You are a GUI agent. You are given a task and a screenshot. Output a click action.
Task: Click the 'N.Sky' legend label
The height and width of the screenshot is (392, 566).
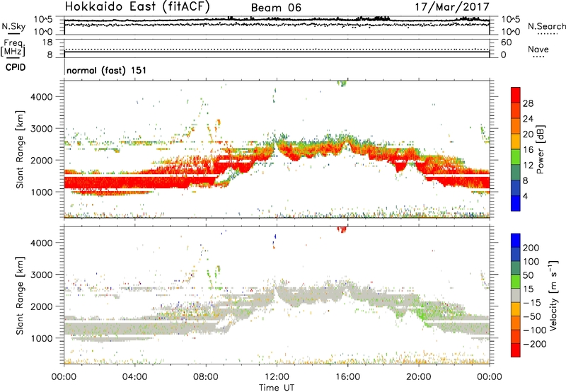click(13, 26)
